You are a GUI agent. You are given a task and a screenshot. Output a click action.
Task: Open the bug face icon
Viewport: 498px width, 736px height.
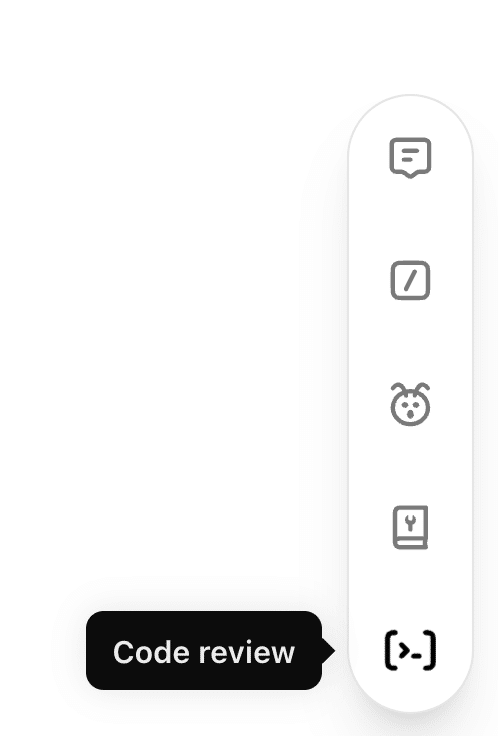410,404
